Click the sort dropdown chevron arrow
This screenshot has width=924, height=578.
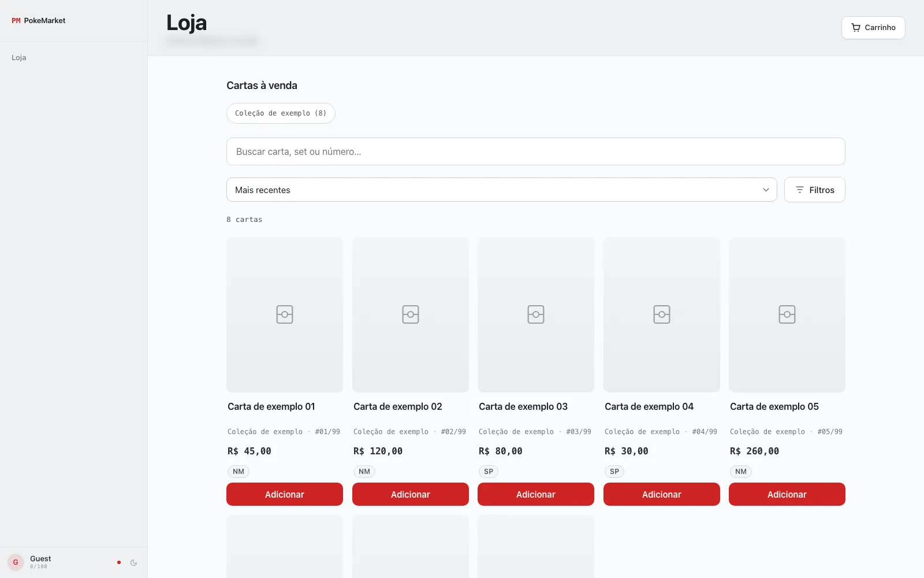[x=766, y=190]
